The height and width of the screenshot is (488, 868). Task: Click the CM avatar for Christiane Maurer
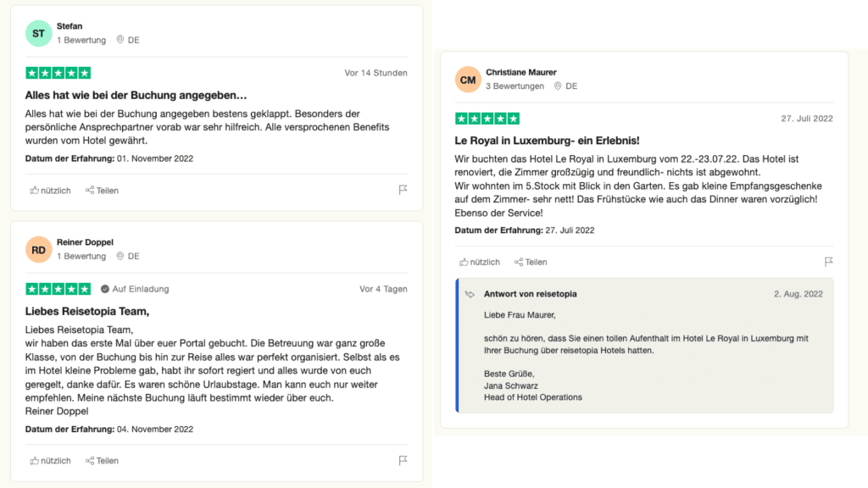pos(468,80)
